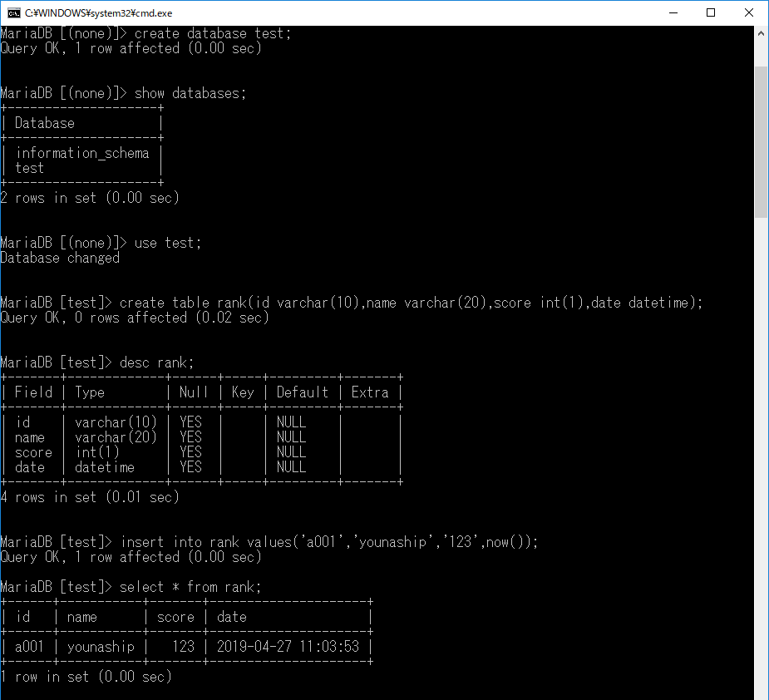Click the 'Type' column header
Viewport: 769px width, 700px height.
tap(90, 392)
